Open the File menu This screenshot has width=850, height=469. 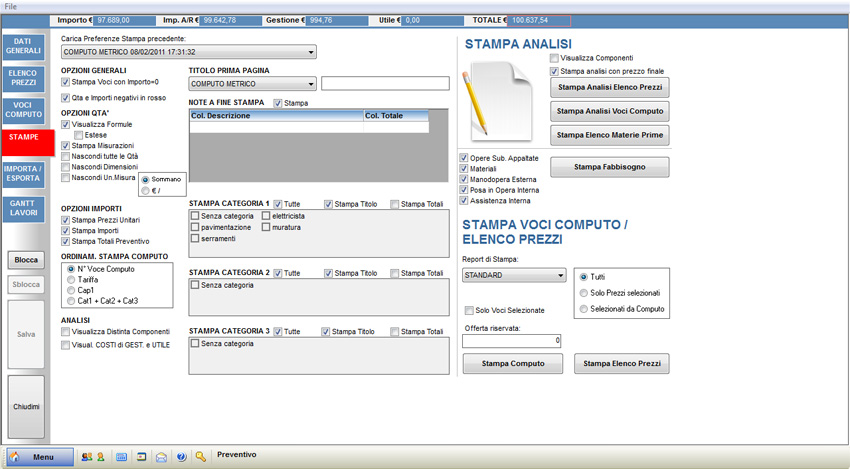pyautogui.click(x=11, y=6)
